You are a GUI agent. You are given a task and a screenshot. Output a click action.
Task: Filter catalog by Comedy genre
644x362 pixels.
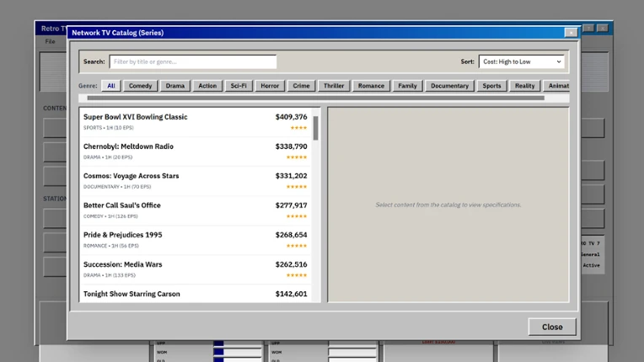click(x=140, y=86)
